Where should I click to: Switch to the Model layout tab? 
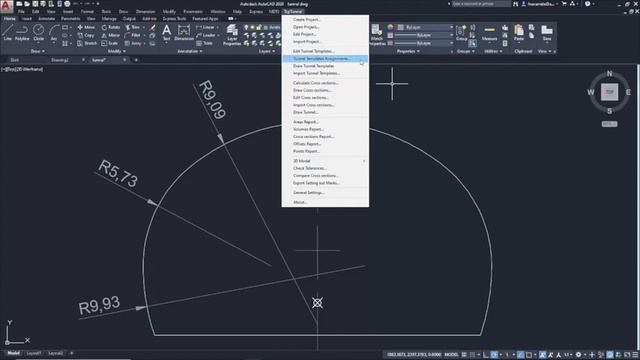(x=13, y=353)
